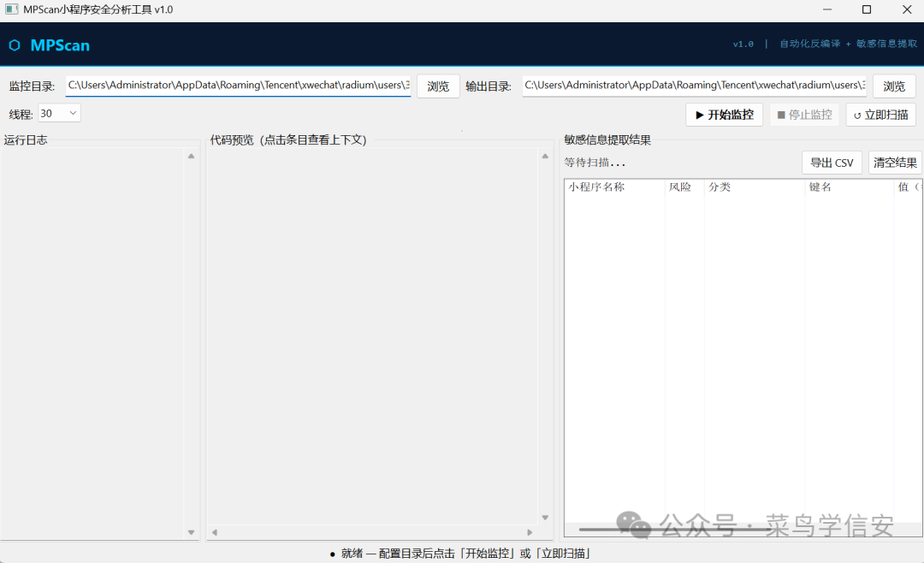Click the app icon in the title bar
Viewport: 924px width, 563px height.
tap(11, 9)
